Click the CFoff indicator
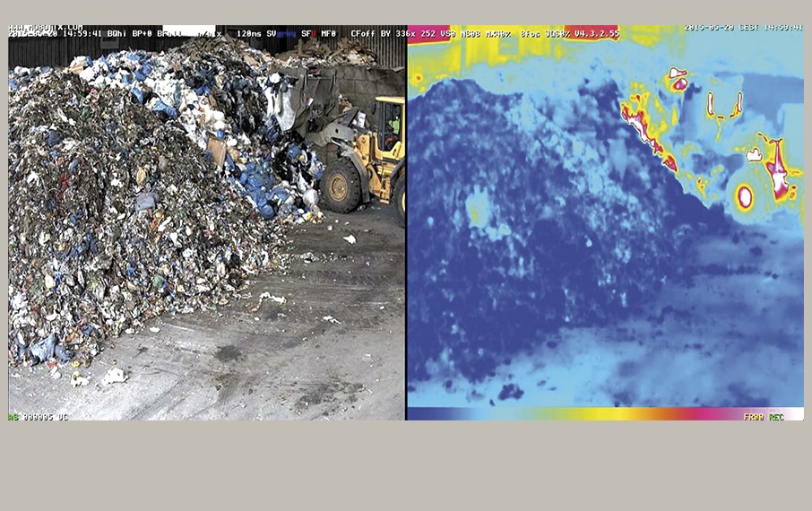812x511 pixels. 362,34
